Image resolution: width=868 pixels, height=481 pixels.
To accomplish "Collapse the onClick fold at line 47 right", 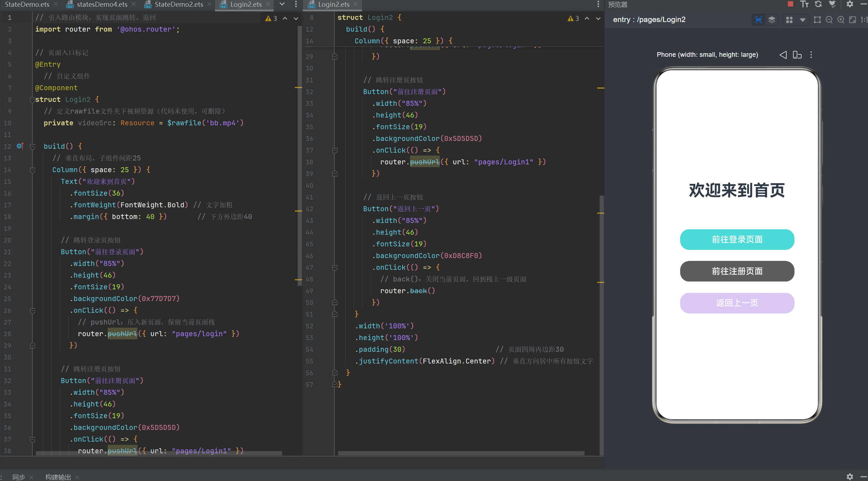I will click(x=335, y=268).
